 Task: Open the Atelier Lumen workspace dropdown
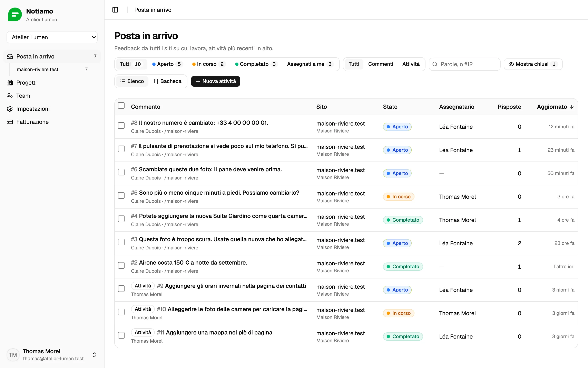pos(52,37)
